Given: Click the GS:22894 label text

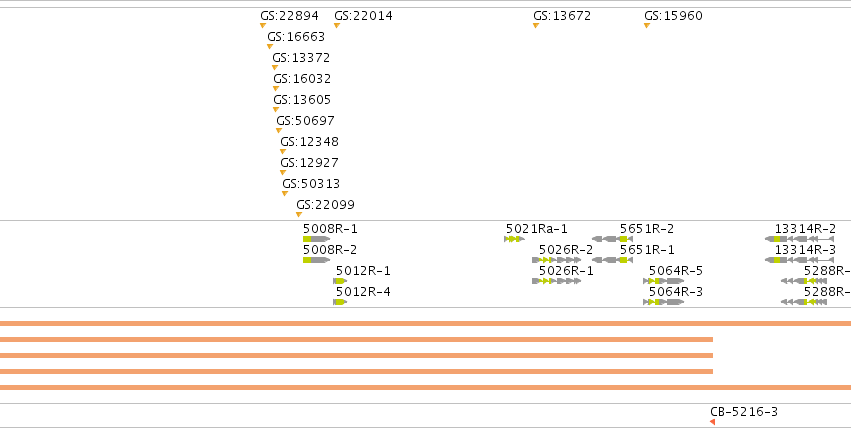Looking at the screenshot, I should tap(289, 16).
